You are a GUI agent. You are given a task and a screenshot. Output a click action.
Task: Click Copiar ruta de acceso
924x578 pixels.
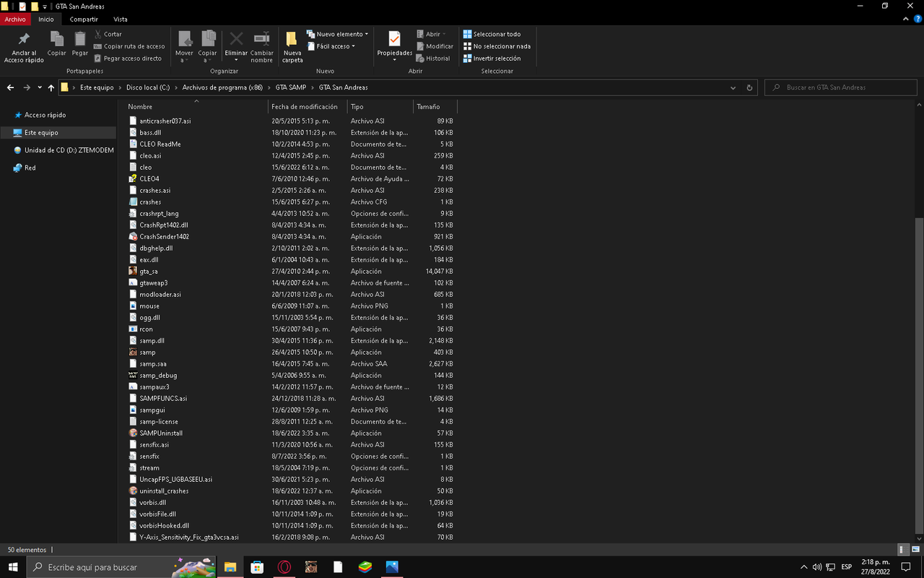pos(130,46)
